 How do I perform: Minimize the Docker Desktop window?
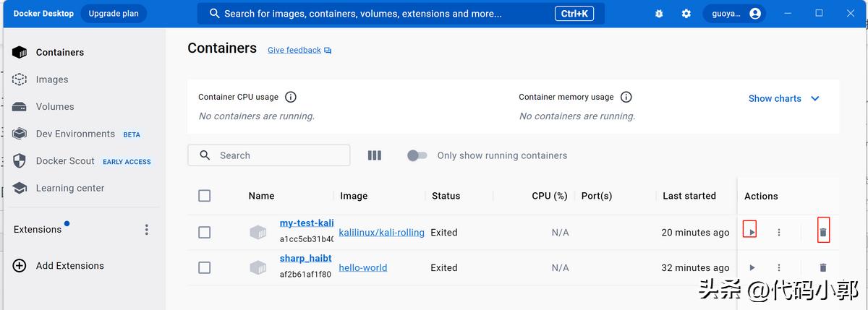pos(789,13)
